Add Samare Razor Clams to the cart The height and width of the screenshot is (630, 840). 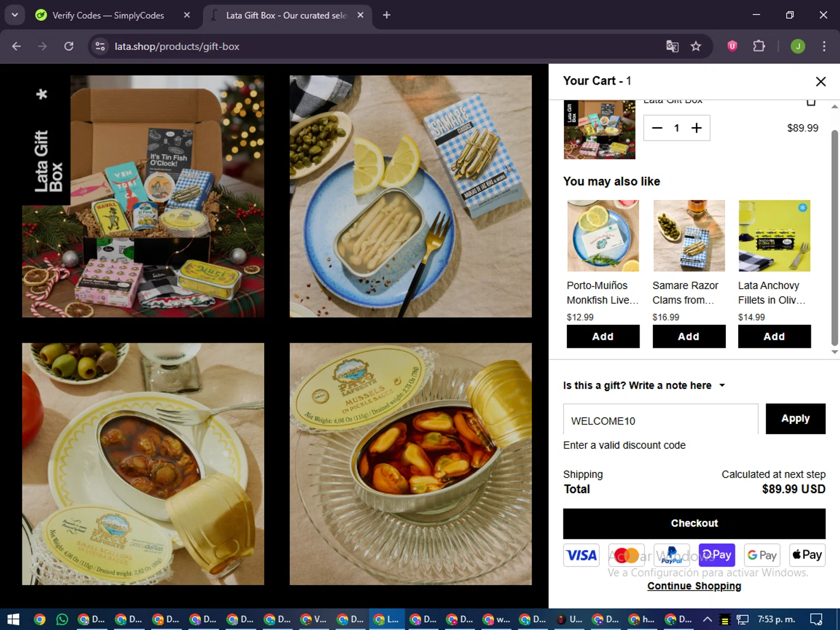tap(689, 337)
